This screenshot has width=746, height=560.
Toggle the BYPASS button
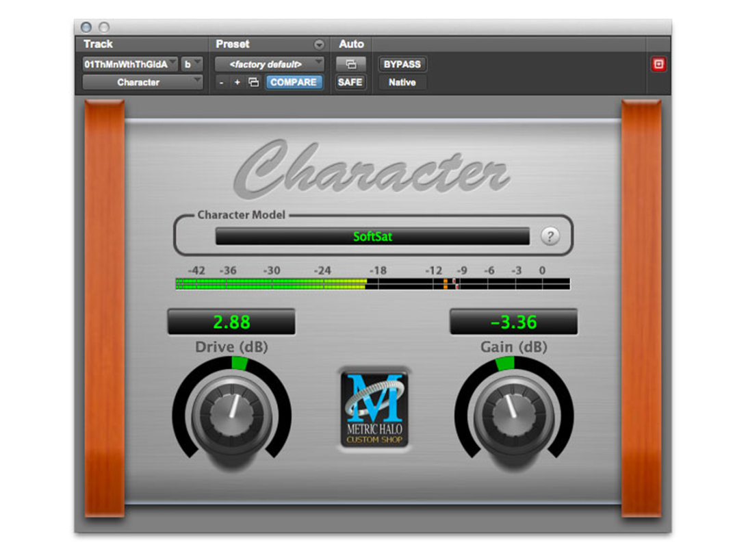point(402,64)
